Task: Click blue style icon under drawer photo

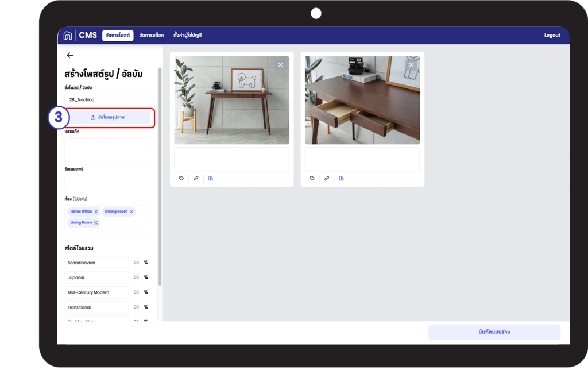Action: (342, 179)
